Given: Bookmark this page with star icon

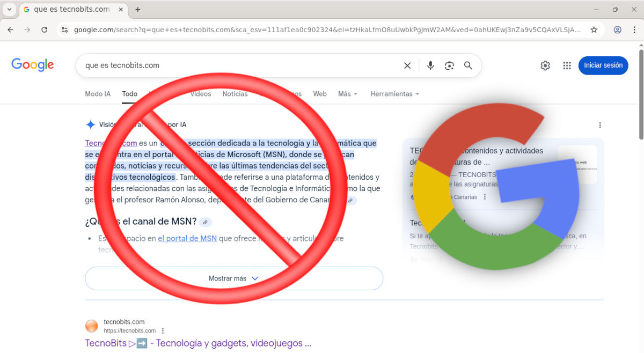Looking at the screenshot, I should pyautogui.click(x=594, y=30).
